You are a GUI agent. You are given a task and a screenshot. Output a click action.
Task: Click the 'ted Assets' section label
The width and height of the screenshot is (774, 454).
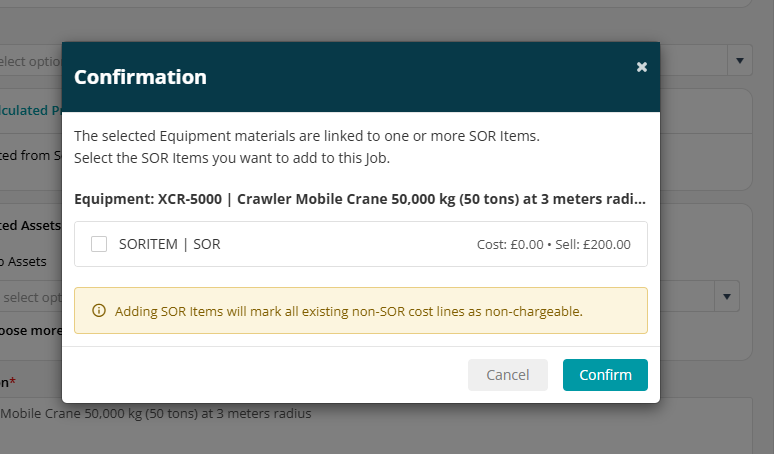pos(31,226)
